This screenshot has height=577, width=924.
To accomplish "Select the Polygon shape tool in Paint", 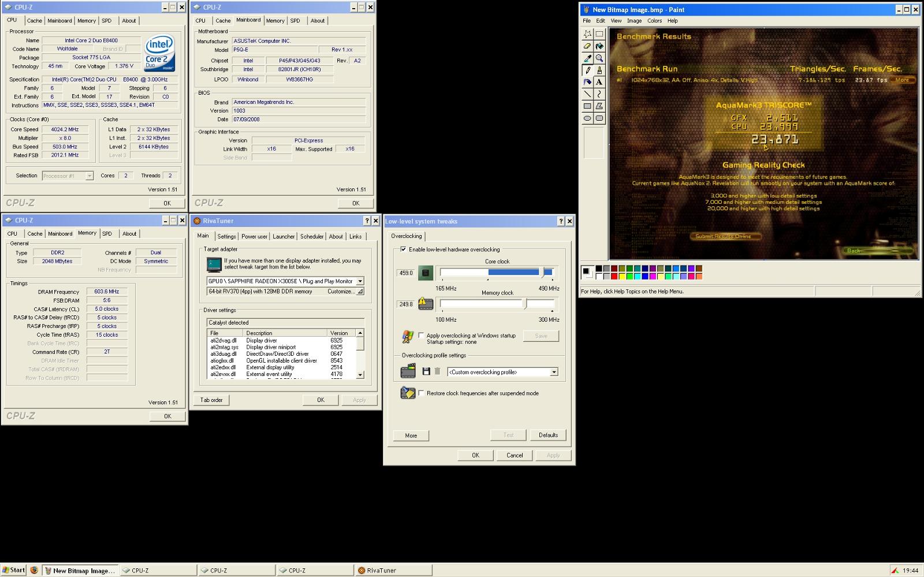I will pyautogui.click(x=599, y=106).
